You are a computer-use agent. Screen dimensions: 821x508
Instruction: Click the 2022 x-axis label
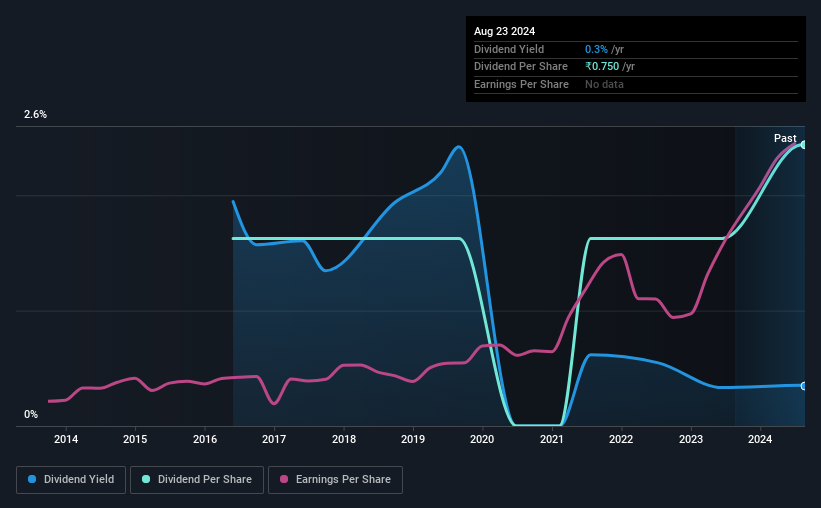621,439
